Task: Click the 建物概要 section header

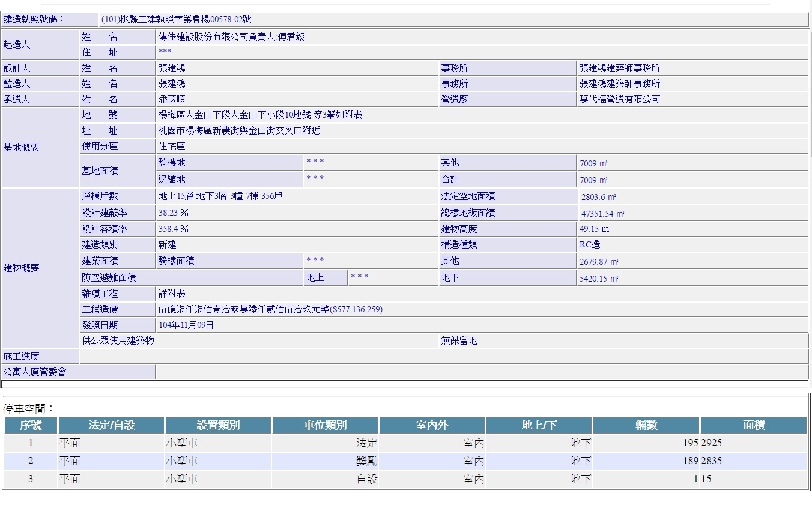Action: pos(40,268)
